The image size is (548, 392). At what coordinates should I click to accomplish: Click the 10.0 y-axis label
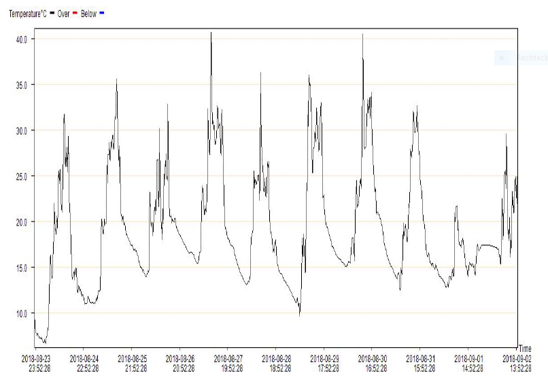21,313
